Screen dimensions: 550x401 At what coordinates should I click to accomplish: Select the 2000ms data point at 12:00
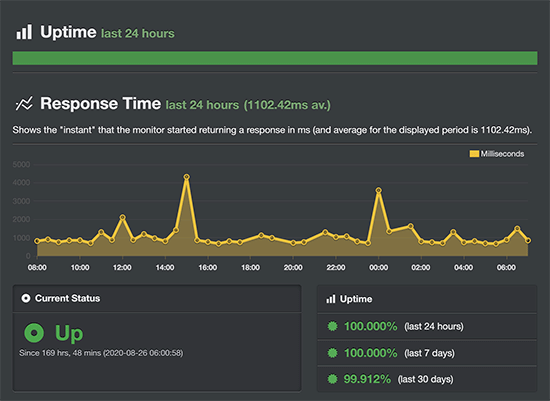[x=122, y=217]
